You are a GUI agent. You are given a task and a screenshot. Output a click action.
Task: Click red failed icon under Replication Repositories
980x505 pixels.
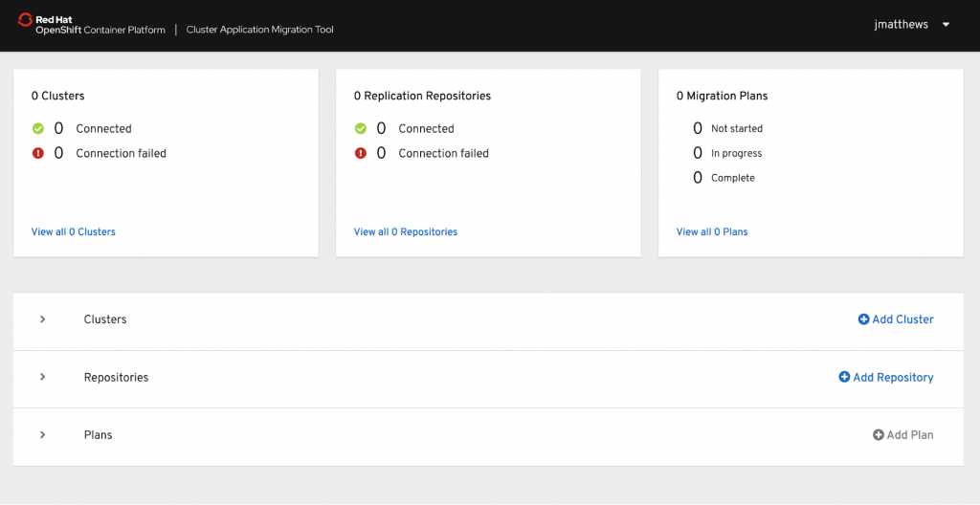coord(361,153)
